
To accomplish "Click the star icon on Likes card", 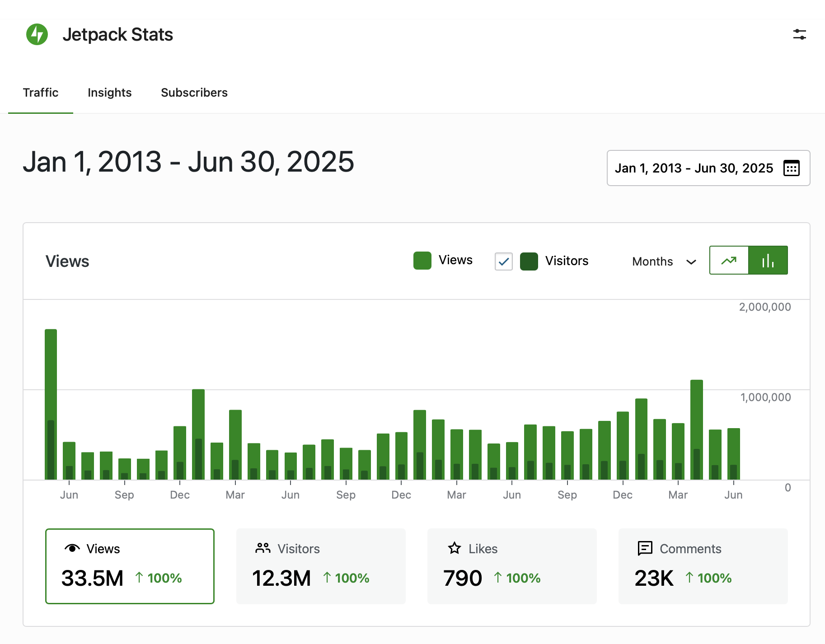I will click(x=454, y=548).
